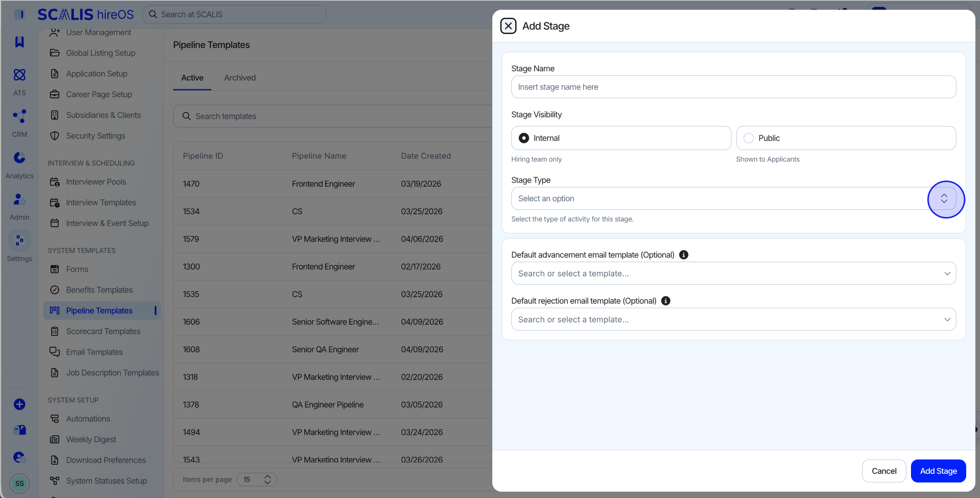Switch to the Archived tab
Screen dimensions: 980x498
[240, 78]
